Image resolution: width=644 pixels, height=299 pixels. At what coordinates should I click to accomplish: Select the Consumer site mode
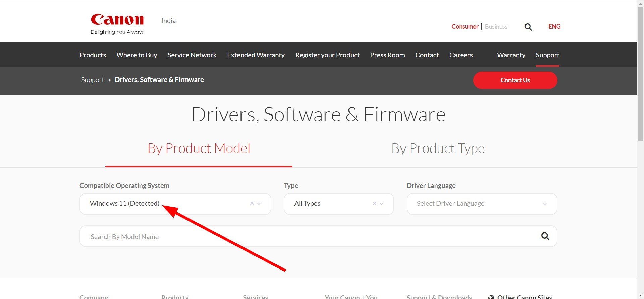pos(465,27)
